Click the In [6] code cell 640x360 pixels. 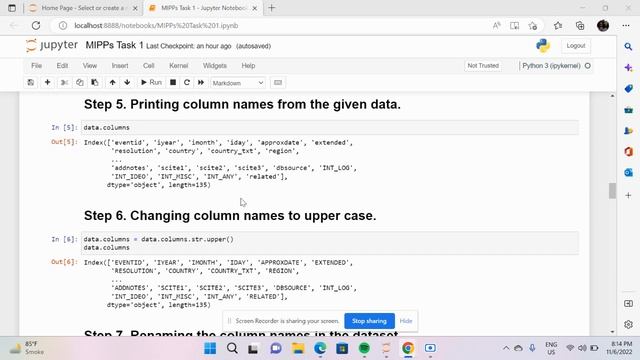click(330, 243)
